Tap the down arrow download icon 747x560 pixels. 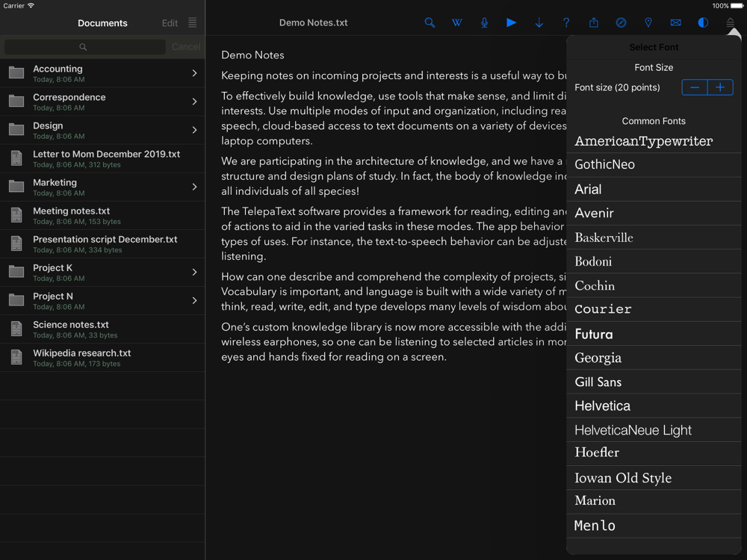(539, 22)
